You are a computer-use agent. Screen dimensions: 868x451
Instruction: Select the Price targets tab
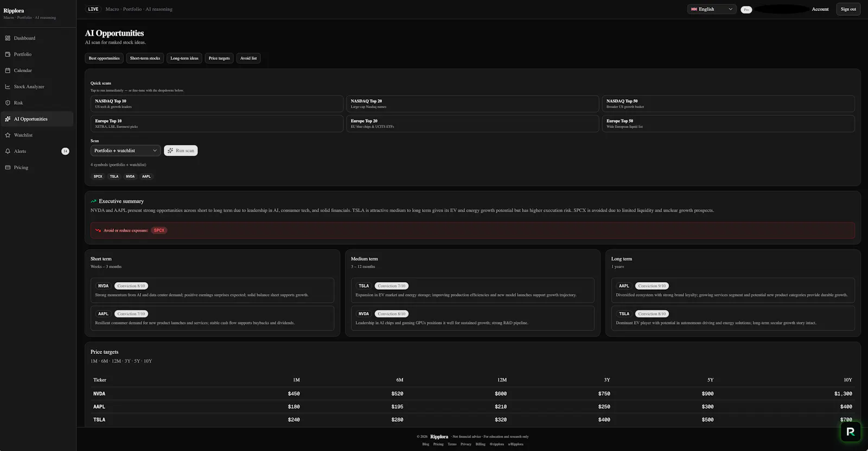[x=219, y=58]
